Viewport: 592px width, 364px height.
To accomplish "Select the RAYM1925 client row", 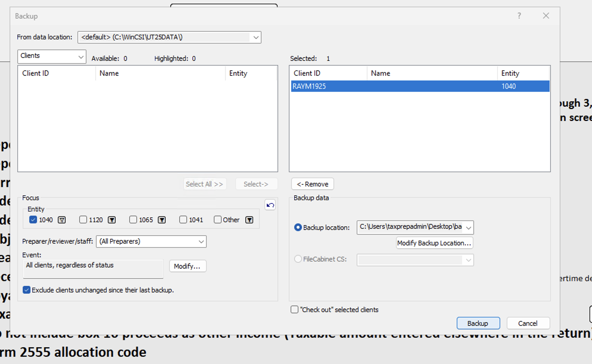I will tap(420, 86).
